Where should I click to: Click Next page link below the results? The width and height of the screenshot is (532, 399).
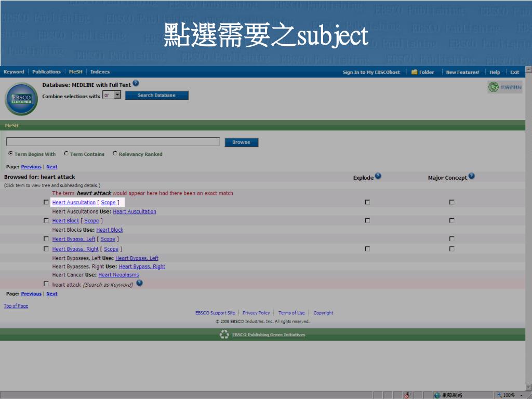(52, 294)
